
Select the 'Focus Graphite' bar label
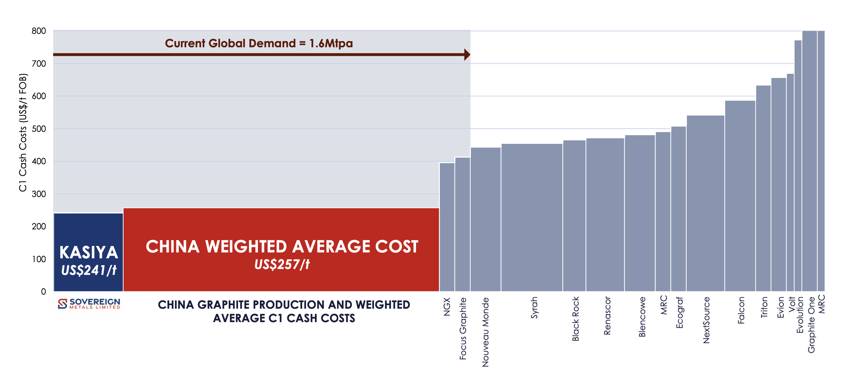463,329
